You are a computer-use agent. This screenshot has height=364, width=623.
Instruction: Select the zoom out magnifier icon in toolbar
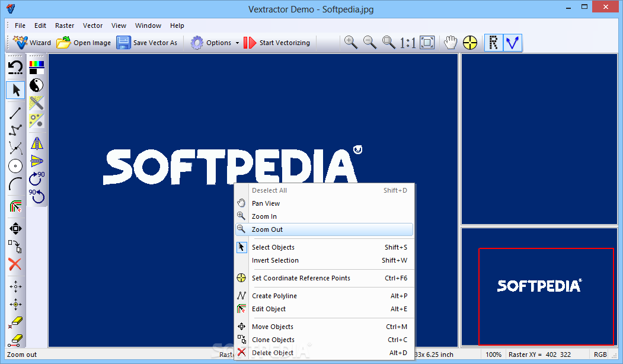tap(370, 42)
